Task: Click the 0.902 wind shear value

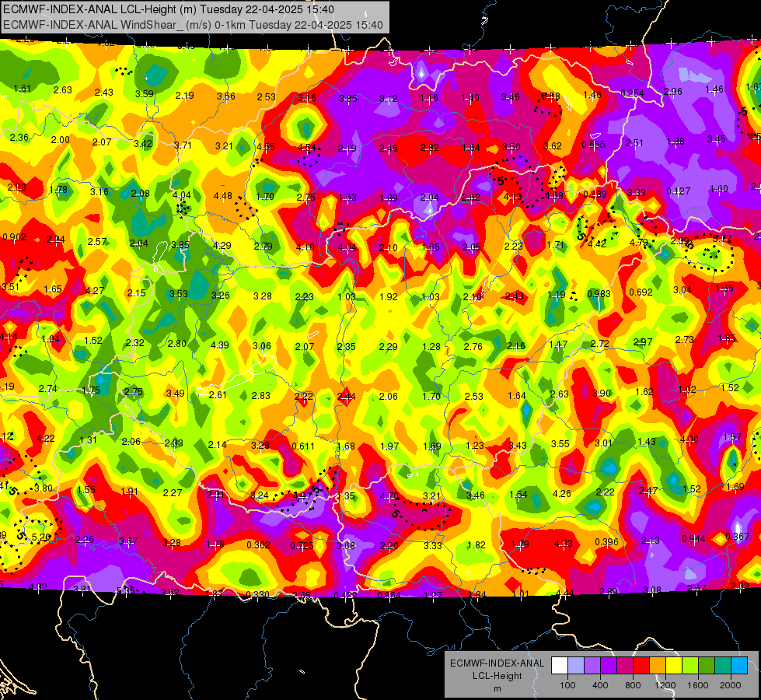Action: pos(14,237)
